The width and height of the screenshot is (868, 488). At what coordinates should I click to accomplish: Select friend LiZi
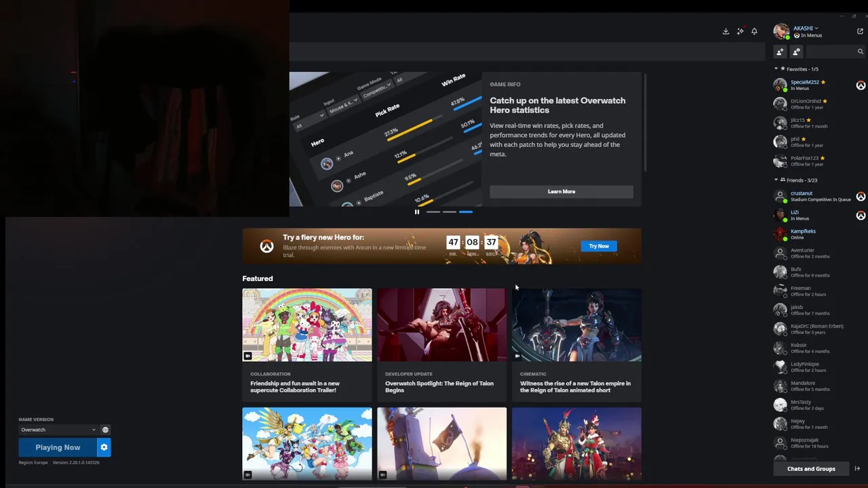click(x=819, y=216)
